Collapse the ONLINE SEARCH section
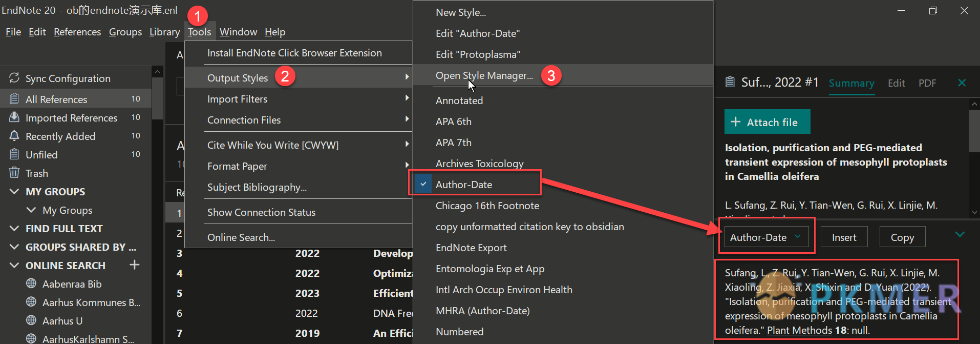The width and height of the screenshot is (980, 344). point(14,265)
